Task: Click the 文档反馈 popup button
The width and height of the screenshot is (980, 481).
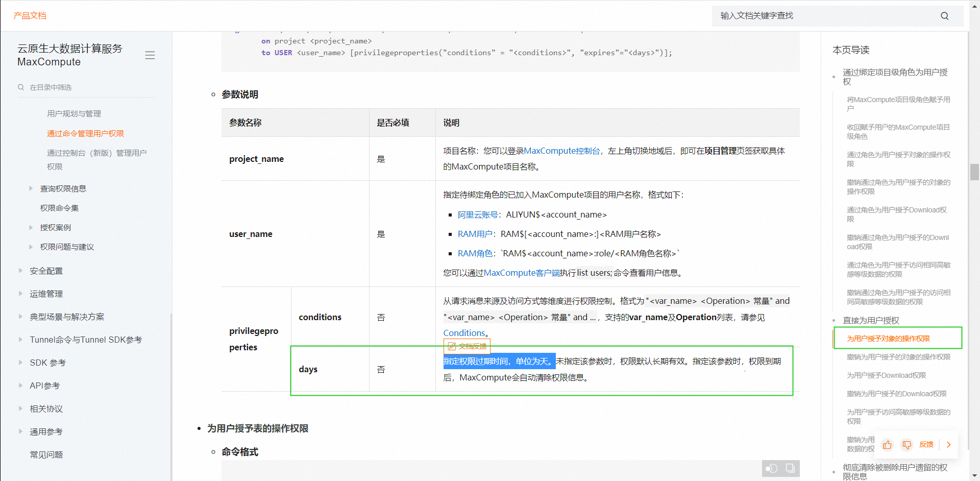Action: click(467, 346)
